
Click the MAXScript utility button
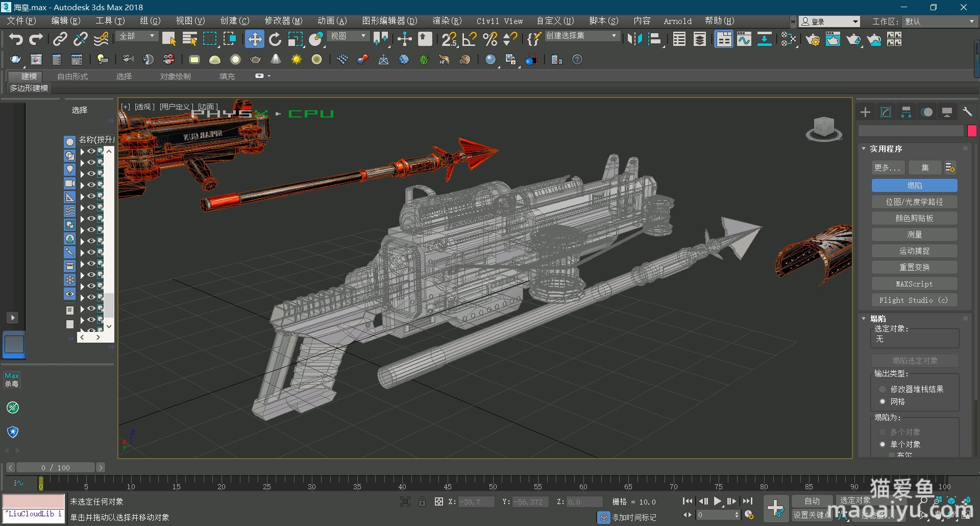coord(914,283)
